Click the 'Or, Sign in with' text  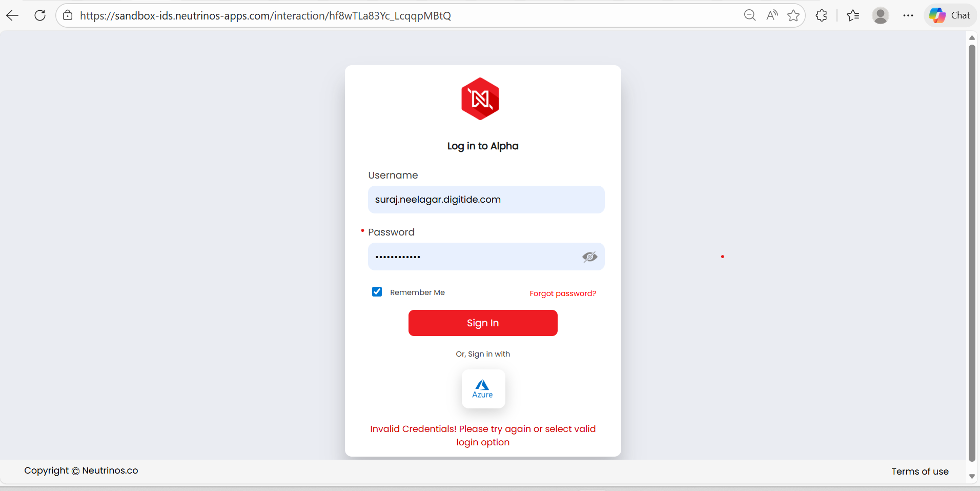pos(483,354)
